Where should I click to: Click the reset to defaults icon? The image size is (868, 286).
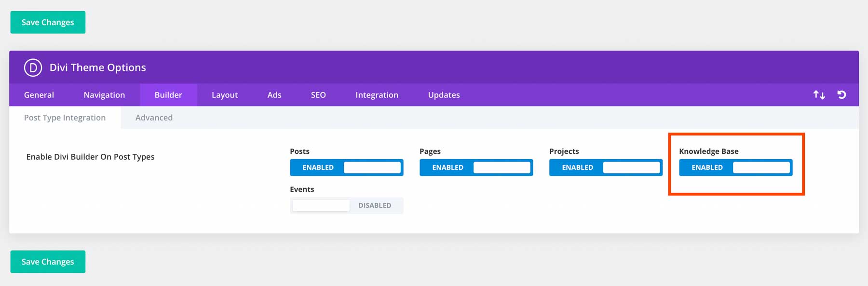tap(841, 95)
